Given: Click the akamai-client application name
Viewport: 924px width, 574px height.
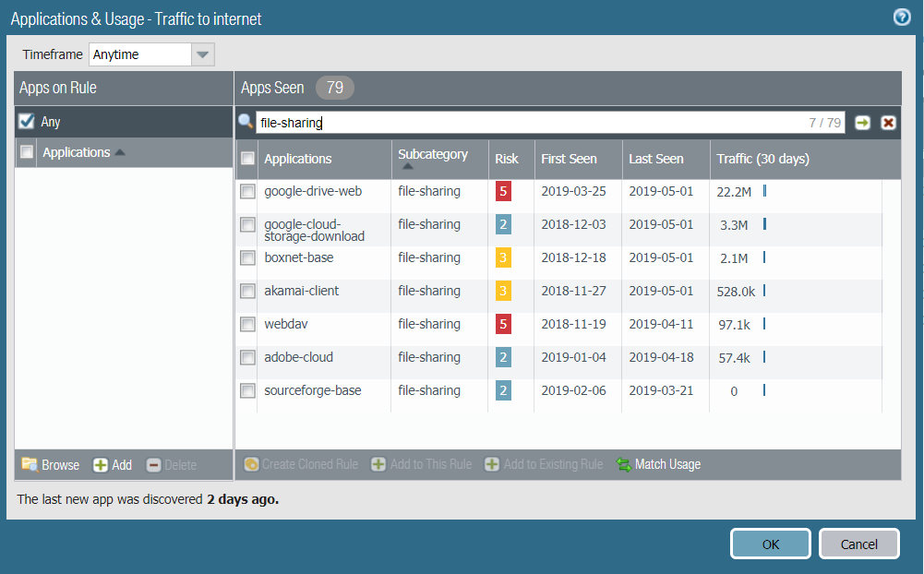Looking at the screenshot, I should click(301, 291).
